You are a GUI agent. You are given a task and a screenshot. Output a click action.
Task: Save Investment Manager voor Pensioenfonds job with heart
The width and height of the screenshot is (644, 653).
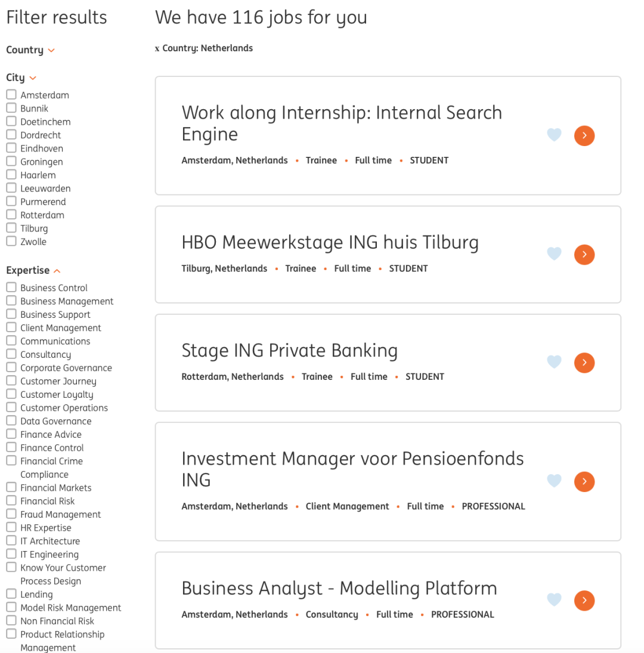click(x=554, y=481)
